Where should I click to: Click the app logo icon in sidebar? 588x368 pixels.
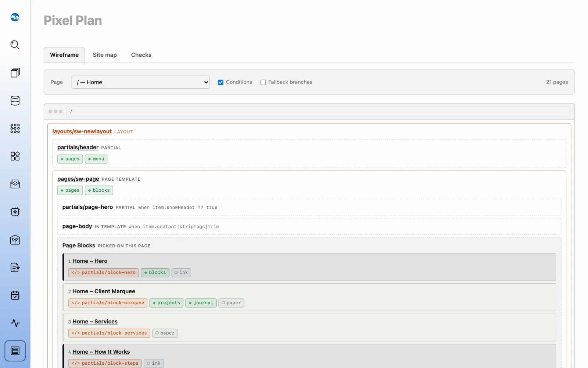[x=15, y=17]
